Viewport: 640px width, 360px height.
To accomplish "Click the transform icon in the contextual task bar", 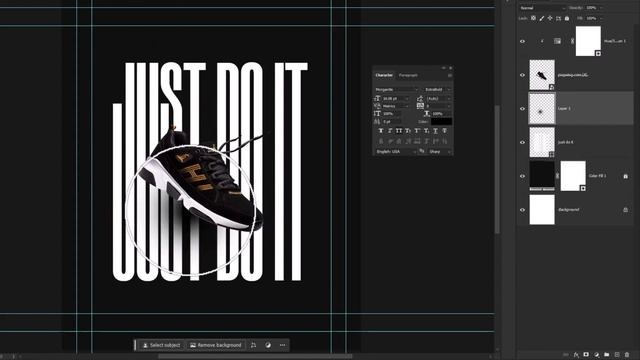I will tap(253, 345).
